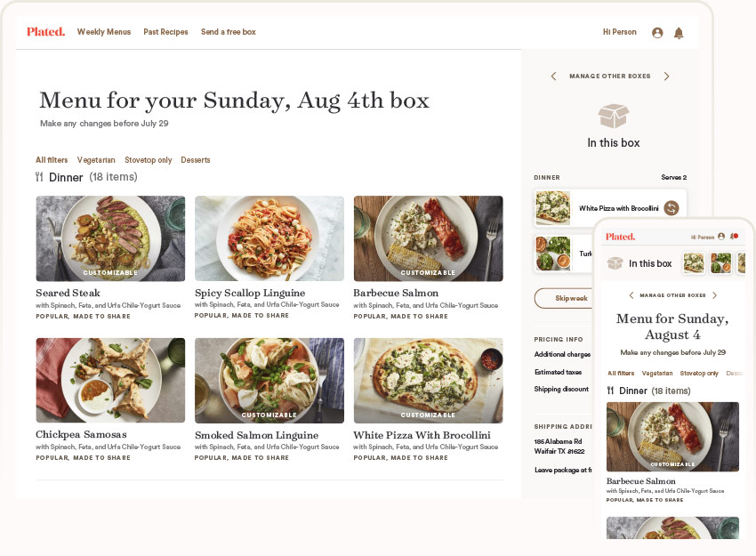Click the Skip week button
The height and width of the screenshot is (556, 756).
coord(574,297)
